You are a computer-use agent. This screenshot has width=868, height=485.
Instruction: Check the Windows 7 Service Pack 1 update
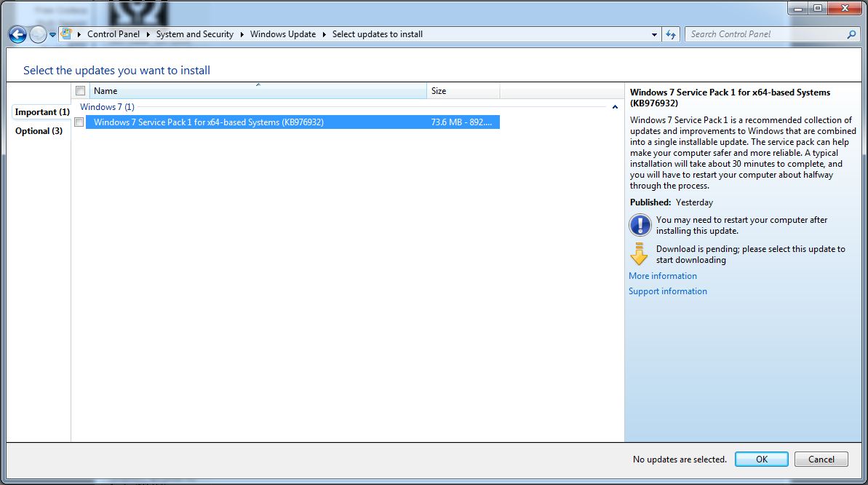coord(79,122)
